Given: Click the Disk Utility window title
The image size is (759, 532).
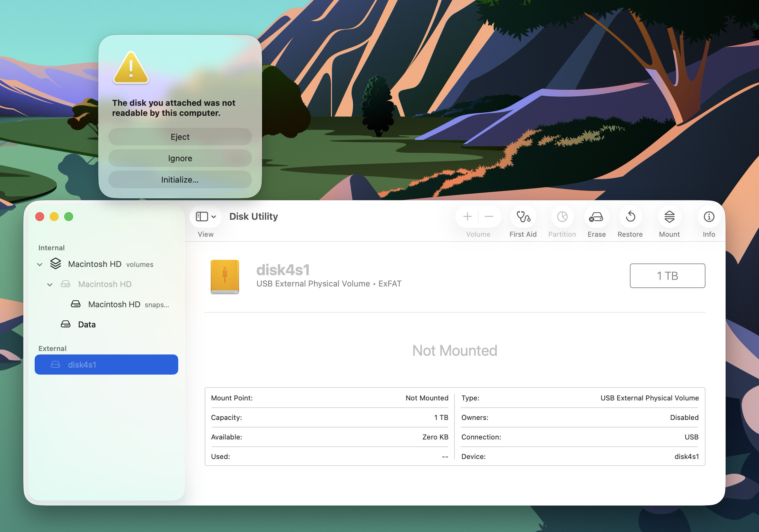Looking at the screenshot, I should click(x=254, y=217).
